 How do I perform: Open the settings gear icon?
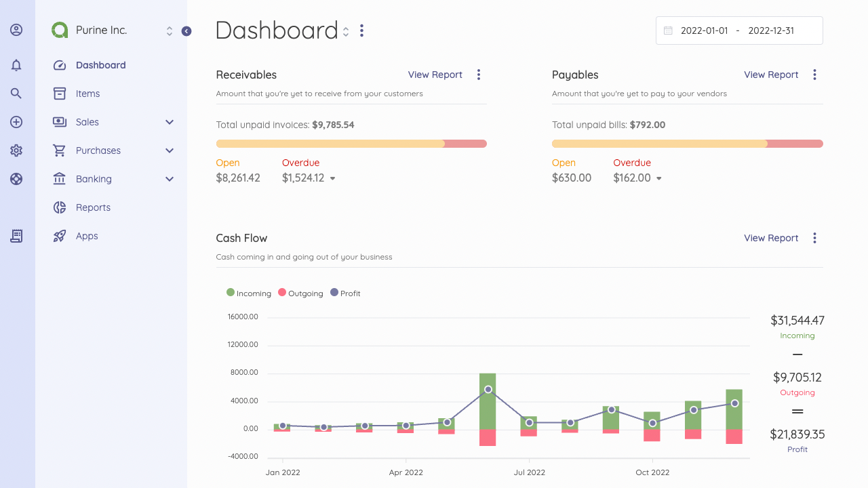pyautogui.click(x=16, y=150)
